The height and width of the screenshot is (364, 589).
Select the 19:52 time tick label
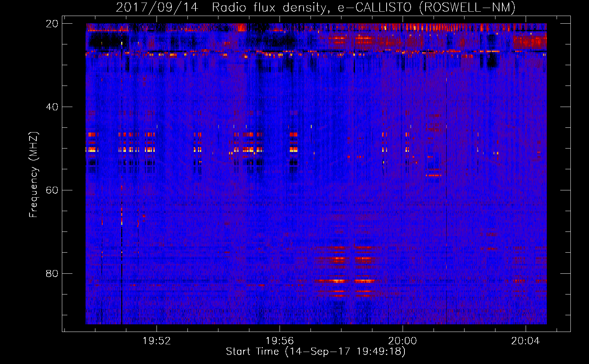[x=157, y=341]
